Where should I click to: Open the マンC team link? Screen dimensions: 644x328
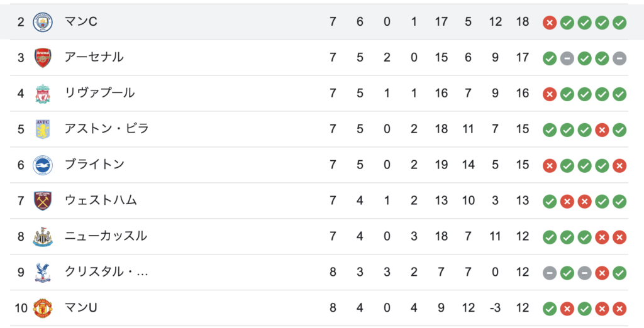click(x=81, y=21)
